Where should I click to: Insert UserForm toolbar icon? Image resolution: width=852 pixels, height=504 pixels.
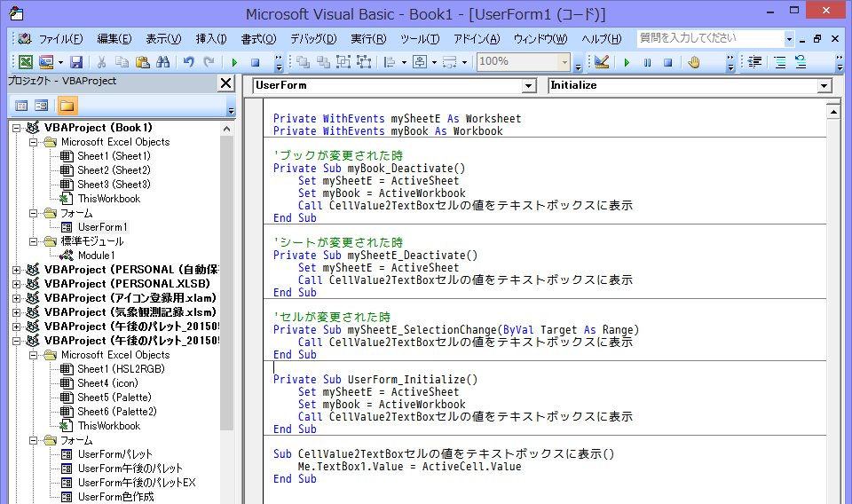click(x=46, y=62)
